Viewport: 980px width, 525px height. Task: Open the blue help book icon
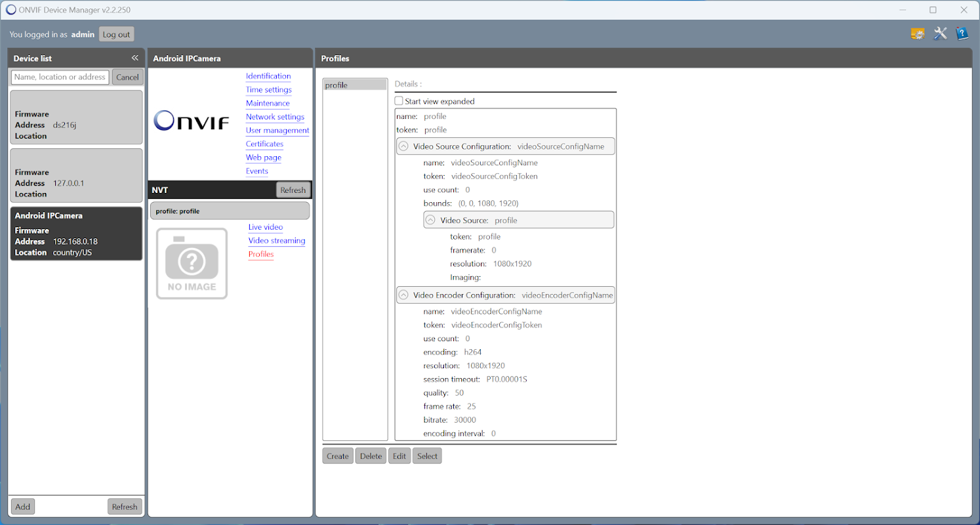point(962,34)
